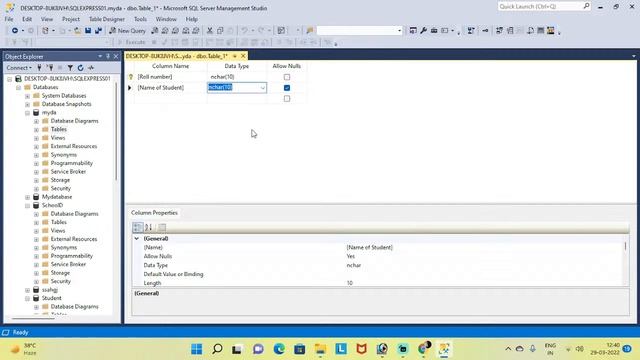Click Windows Start button on taskbar
This screenshot has width=640, height=360.
[197, 349]
